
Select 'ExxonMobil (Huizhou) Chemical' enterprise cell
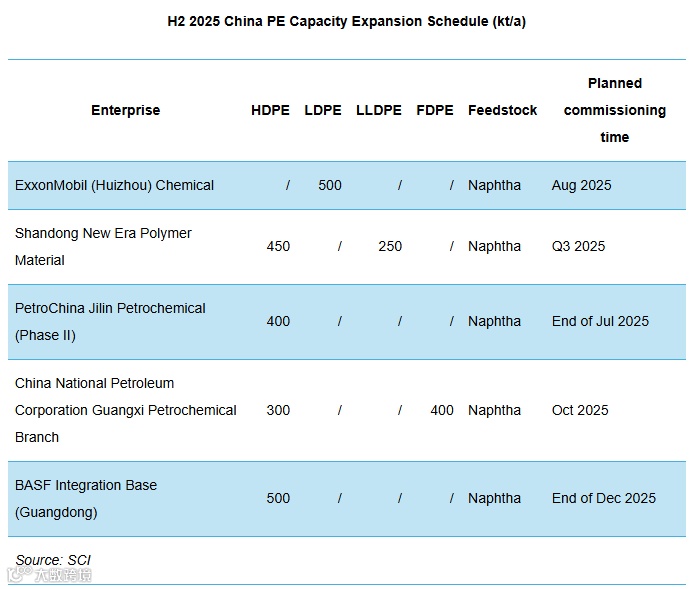coord(114,185)
